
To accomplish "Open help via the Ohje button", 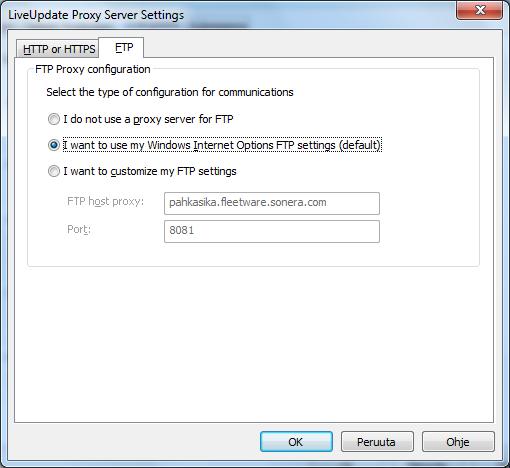I will click(458, 442).
